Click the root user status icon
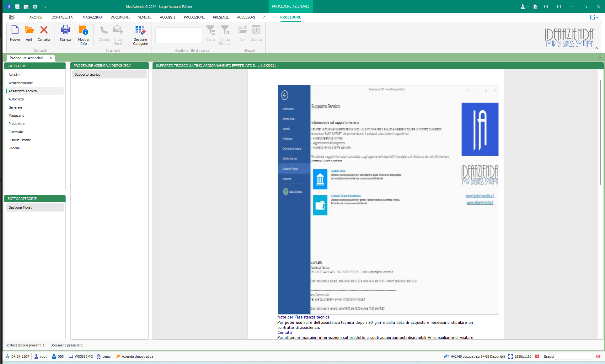This screenshot has height=364, width=605. click(36, 356)
